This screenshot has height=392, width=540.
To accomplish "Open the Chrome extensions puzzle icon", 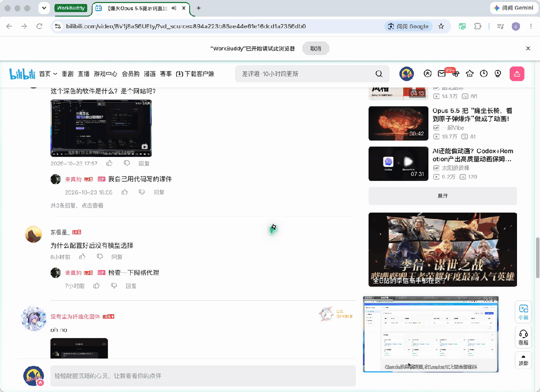I will click(x=477, y=26).
